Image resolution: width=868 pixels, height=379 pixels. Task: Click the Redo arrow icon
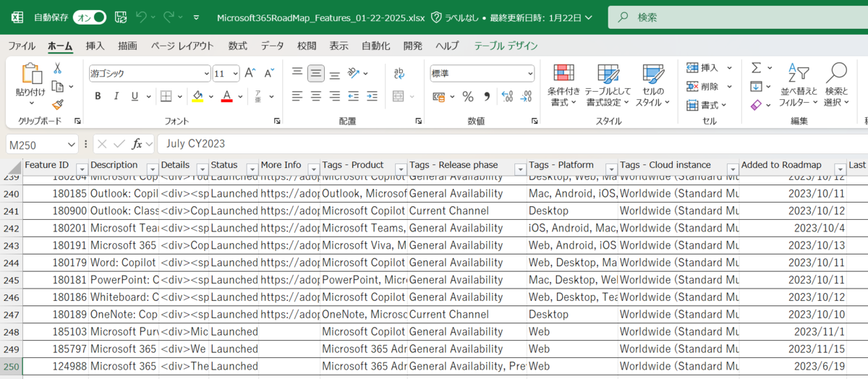click(x=169, y=17)
